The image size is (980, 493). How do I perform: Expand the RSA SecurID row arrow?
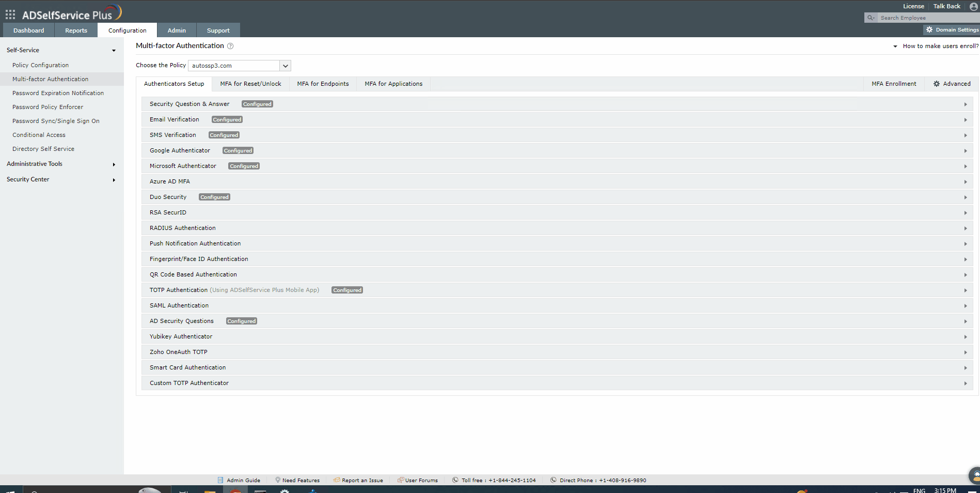coord(965,213)
